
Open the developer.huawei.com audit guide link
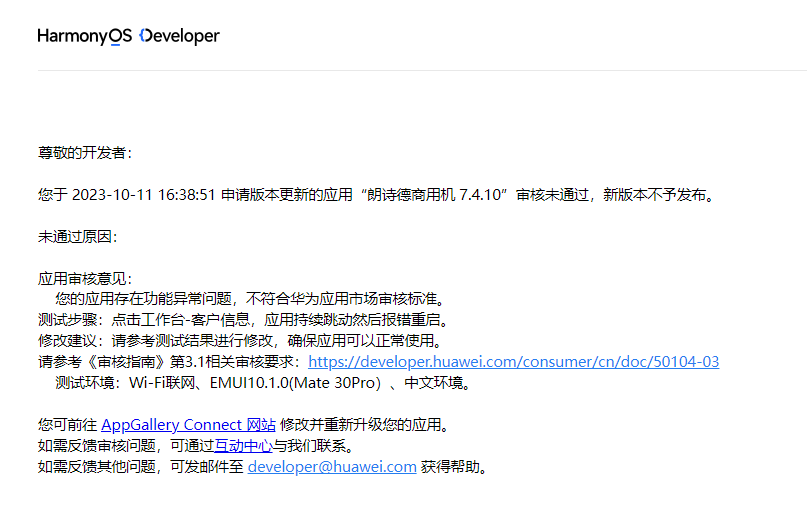[514, 362]
